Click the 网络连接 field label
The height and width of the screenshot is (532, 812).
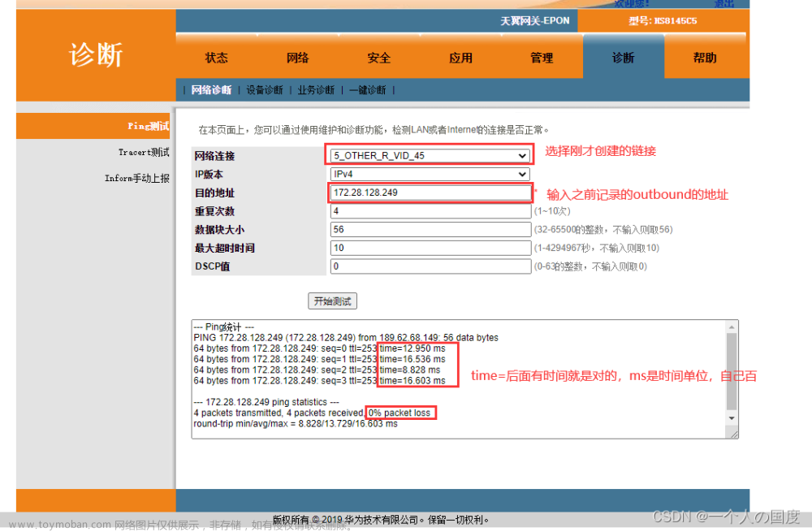pos(214,156)
